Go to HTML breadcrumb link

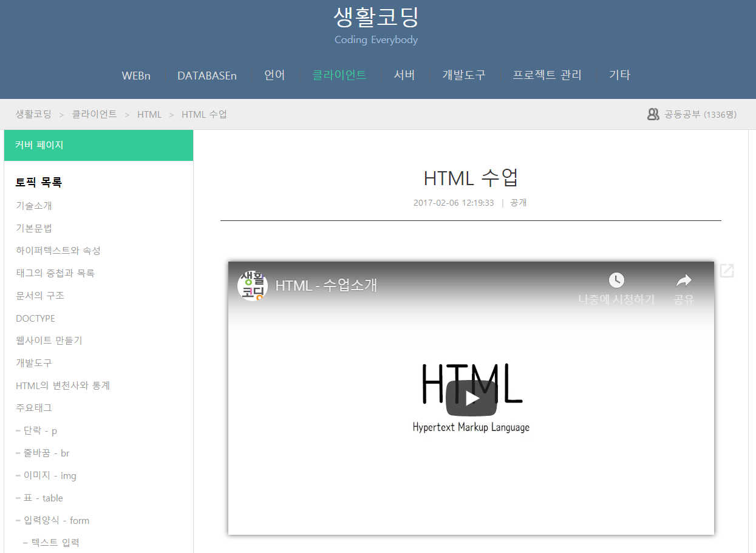(149, 114)
